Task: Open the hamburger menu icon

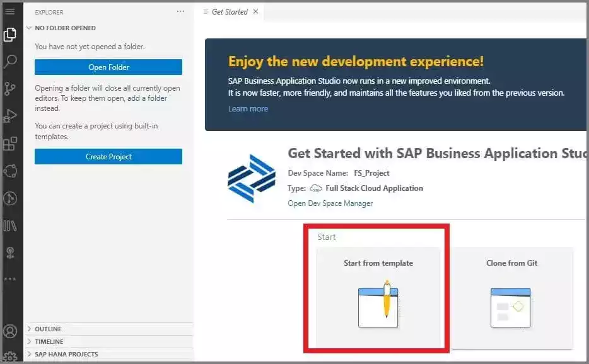Action: [x=9, y=11]
